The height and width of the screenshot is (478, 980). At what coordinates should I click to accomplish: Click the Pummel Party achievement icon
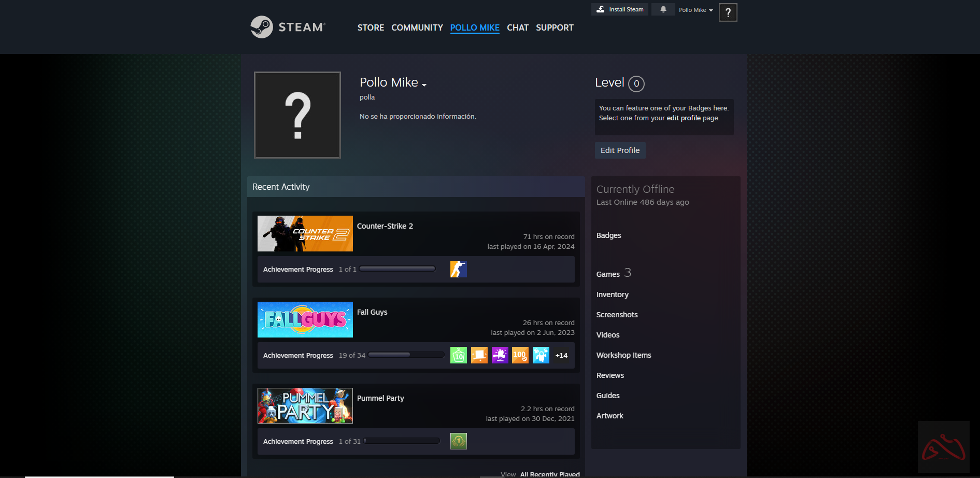pos(458,441)
